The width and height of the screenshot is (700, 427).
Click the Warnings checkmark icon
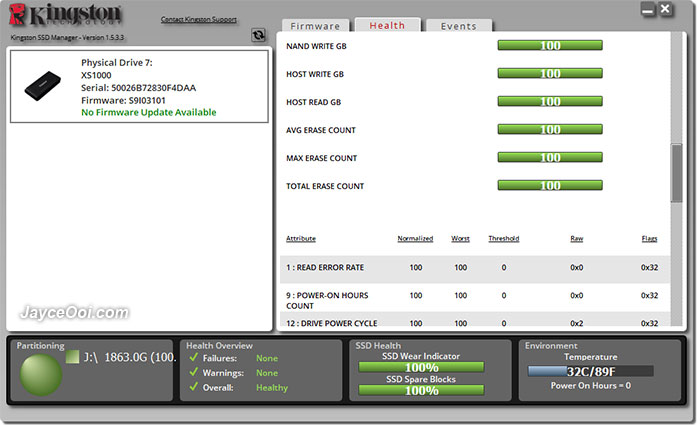(193, 372)
